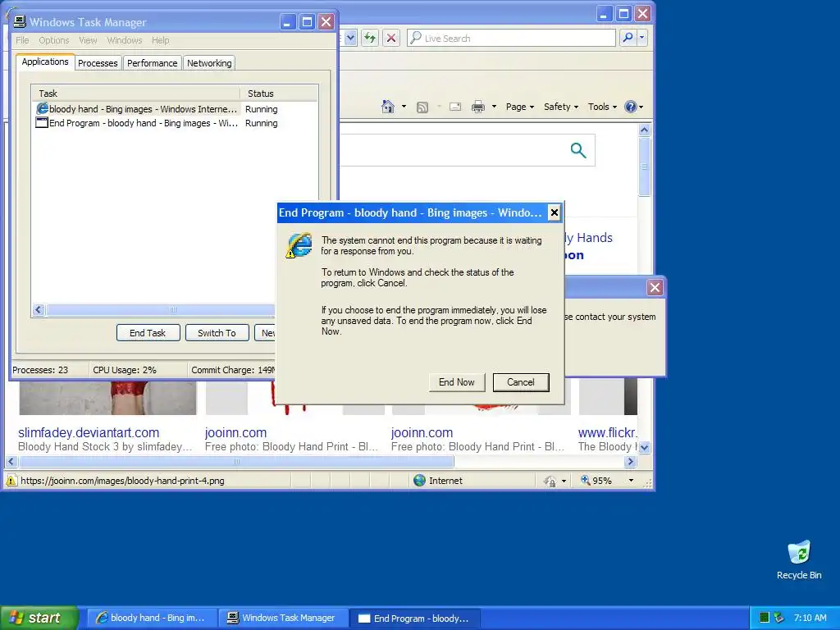Screen dimensions: 840x630
Task: Select the 'bloody hand - Bing images - Windows Interne…' task row
Action: (175, 109)
